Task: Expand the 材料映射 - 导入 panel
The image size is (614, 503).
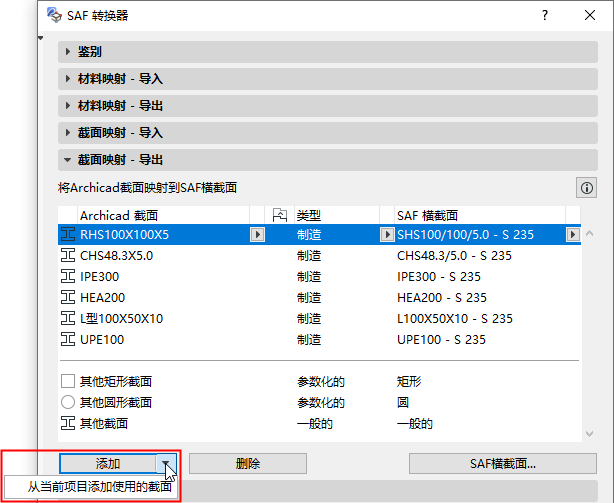Action: 68,79
